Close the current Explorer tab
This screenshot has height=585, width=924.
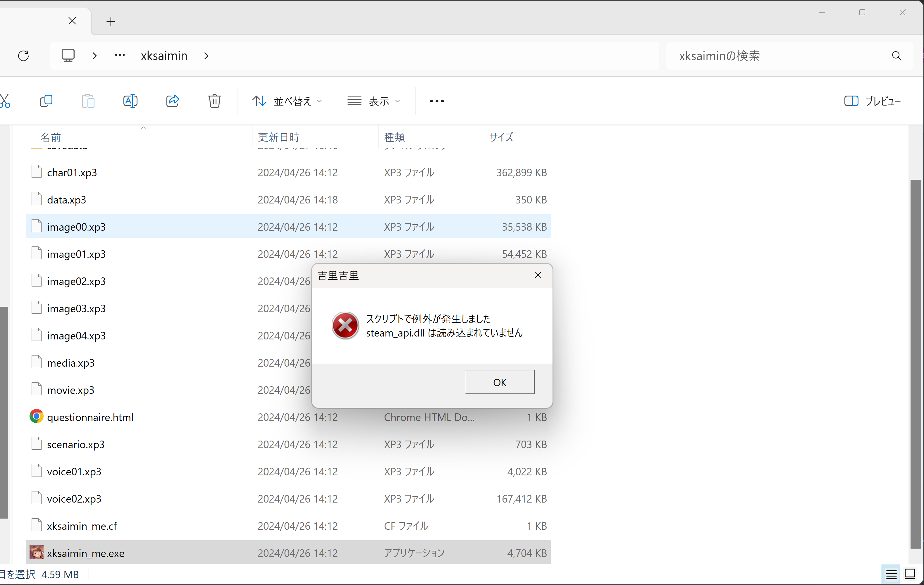72,21
